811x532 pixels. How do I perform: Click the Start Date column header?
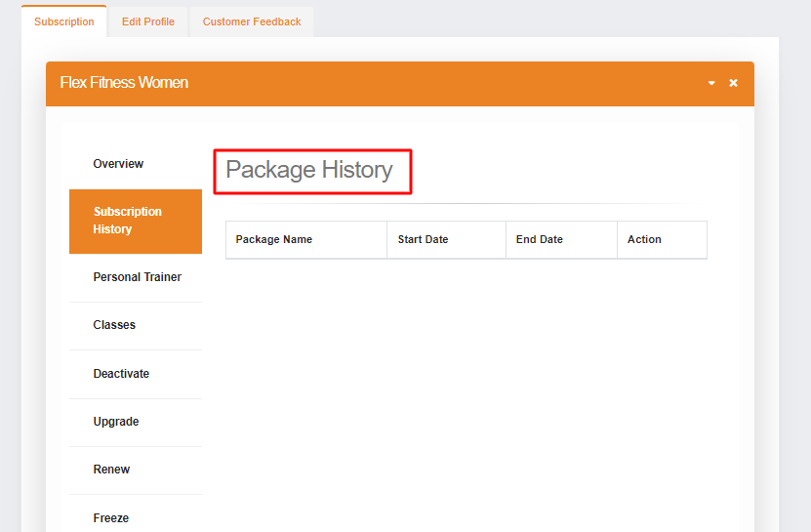point(423,239)
